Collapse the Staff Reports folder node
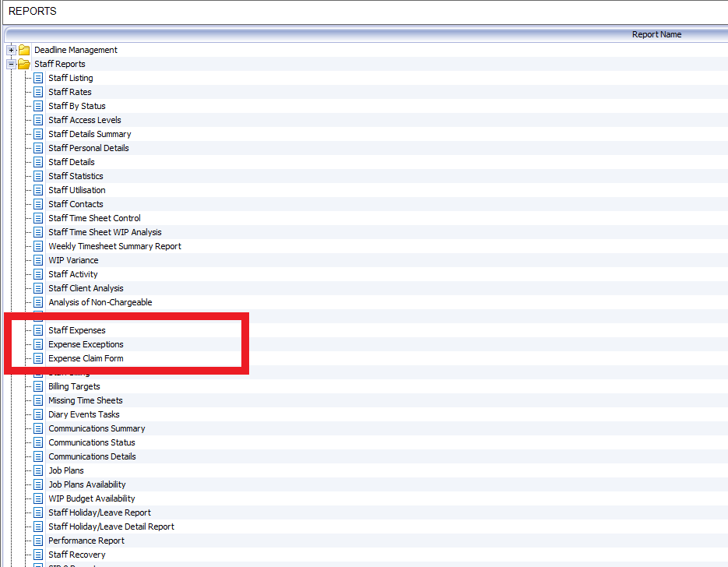 (x=12, y=64)
